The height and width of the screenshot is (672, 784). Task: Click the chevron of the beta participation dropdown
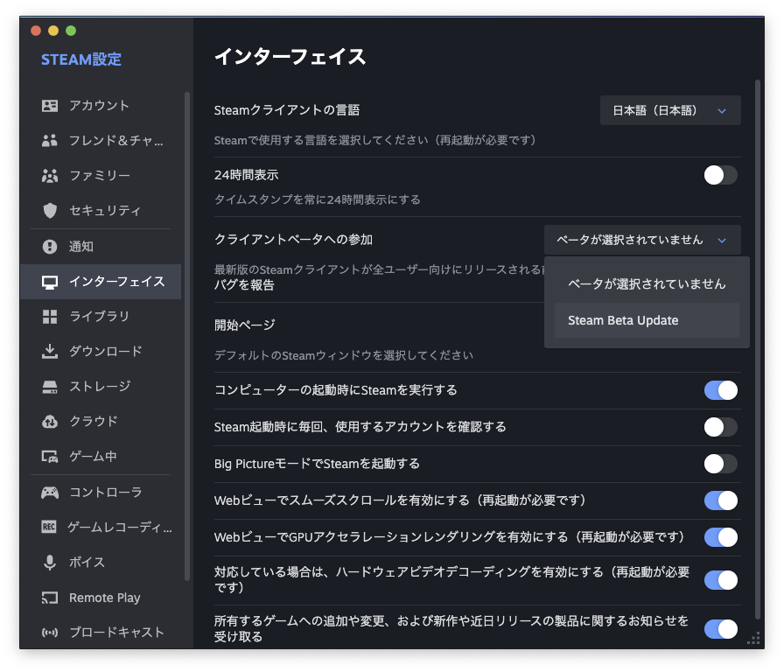click(722, 241)
